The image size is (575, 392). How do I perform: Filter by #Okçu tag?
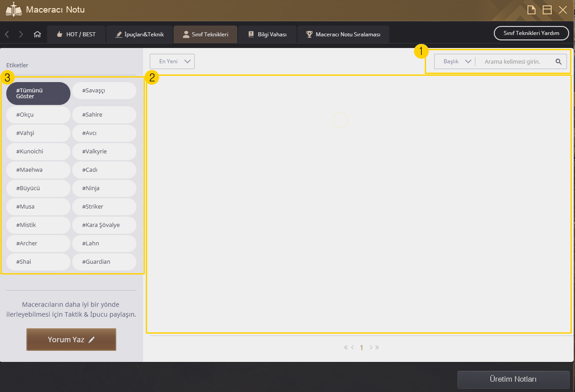pyautogui.click(x=39, y=115)
